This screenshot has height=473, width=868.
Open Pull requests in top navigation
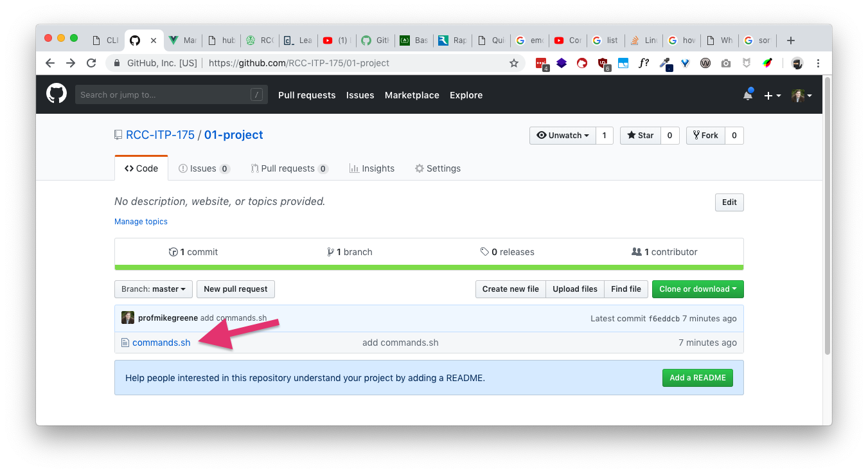(306, 95)
